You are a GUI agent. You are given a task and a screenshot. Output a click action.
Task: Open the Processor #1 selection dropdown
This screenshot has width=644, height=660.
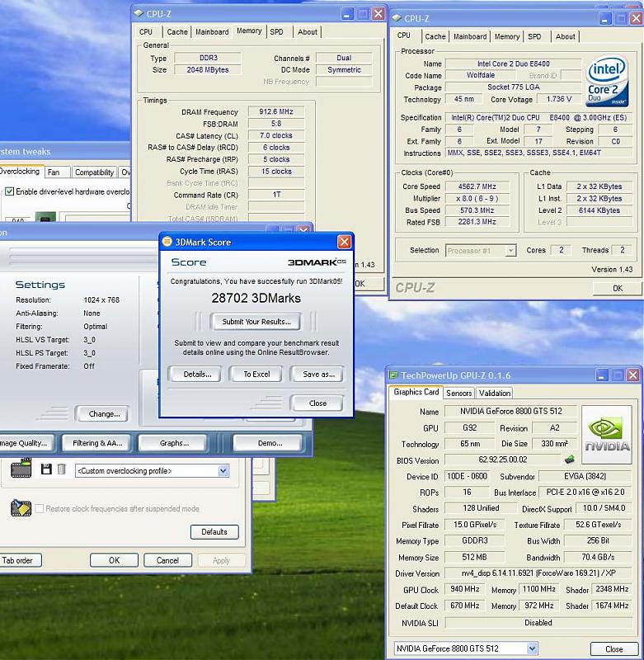pos(510,251)
